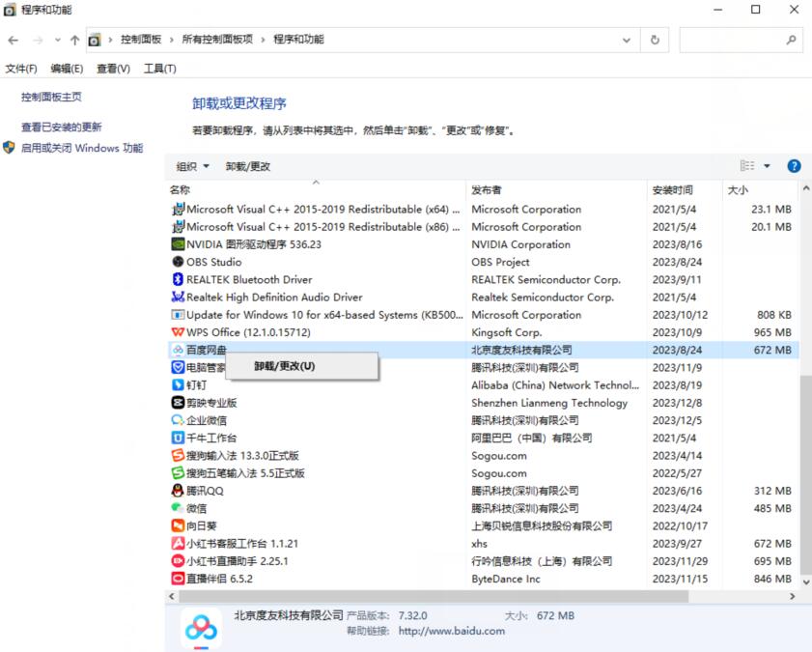Select the Update for Windows 10 icon
The image size is (812, 652).
pyautogui.click(x=178, y=315)
